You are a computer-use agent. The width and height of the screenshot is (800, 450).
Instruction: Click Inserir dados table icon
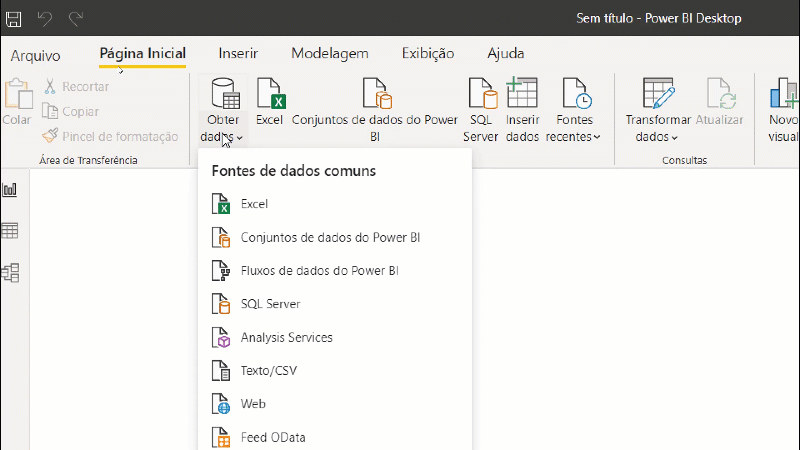tap(521, 92)
